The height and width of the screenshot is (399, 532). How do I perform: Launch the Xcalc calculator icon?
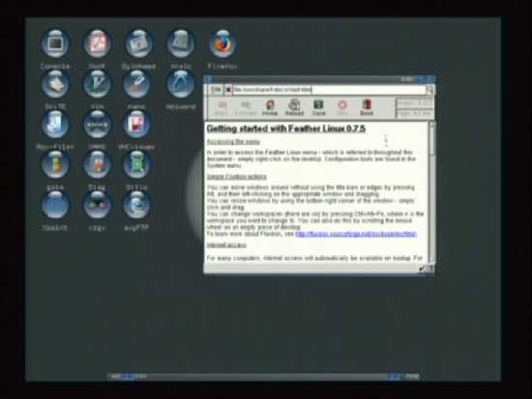(x=181, y=44)
